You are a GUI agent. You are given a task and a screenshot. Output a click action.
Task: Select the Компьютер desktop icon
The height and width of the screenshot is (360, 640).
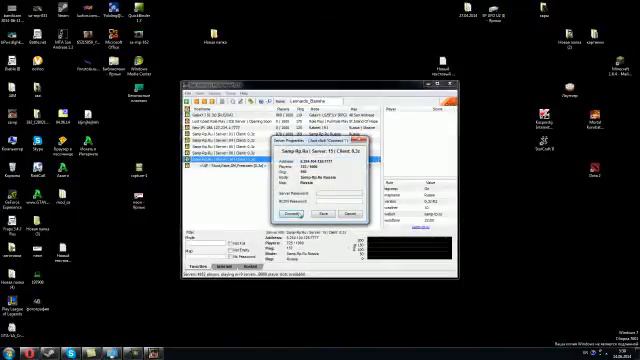click(12, 144)
